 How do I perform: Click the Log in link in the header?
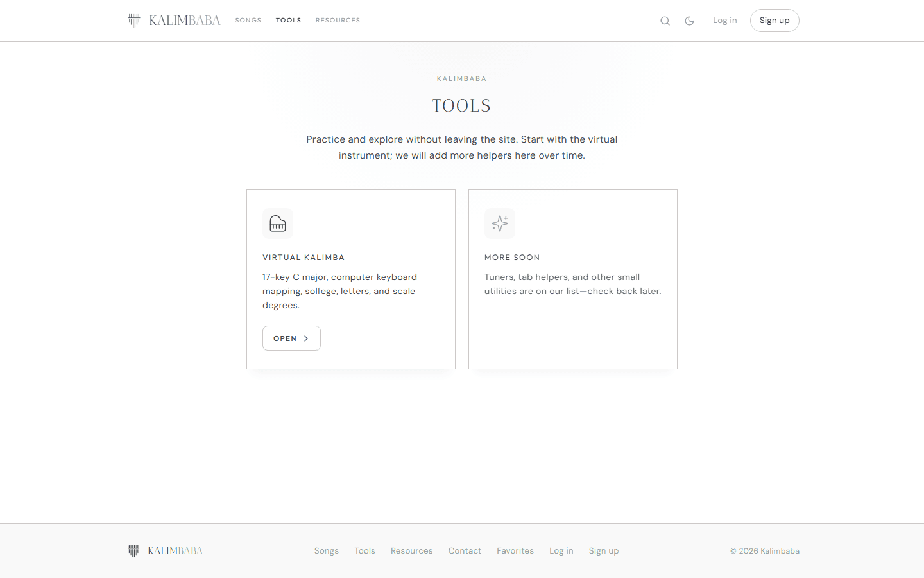tap(725, 21)
